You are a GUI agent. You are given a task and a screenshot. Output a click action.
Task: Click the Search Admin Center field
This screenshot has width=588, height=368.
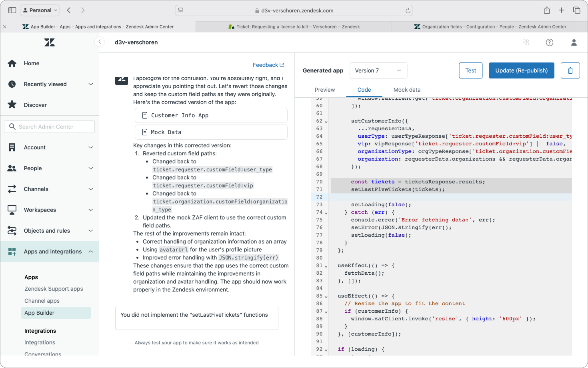tap(50, 127)
